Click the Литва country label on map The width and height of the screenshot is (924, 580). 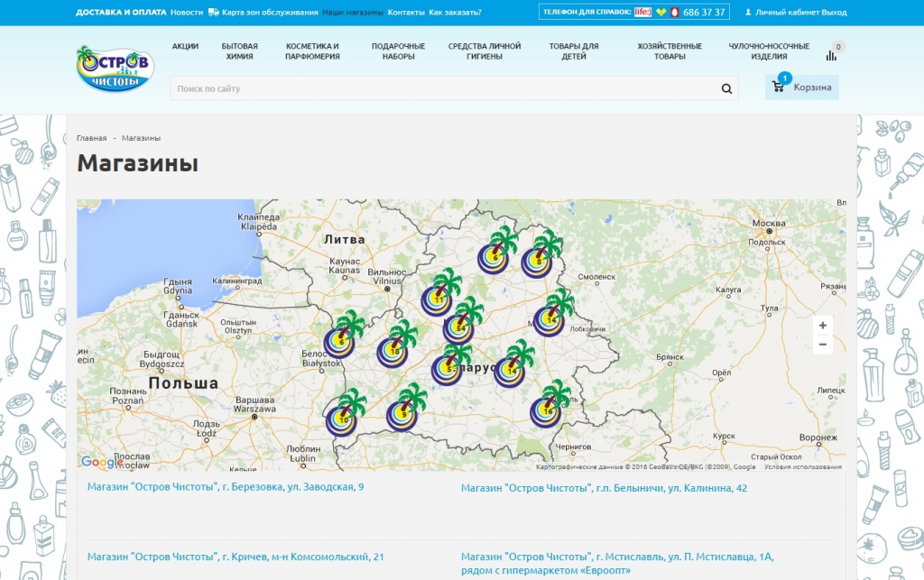pos(344,240)
